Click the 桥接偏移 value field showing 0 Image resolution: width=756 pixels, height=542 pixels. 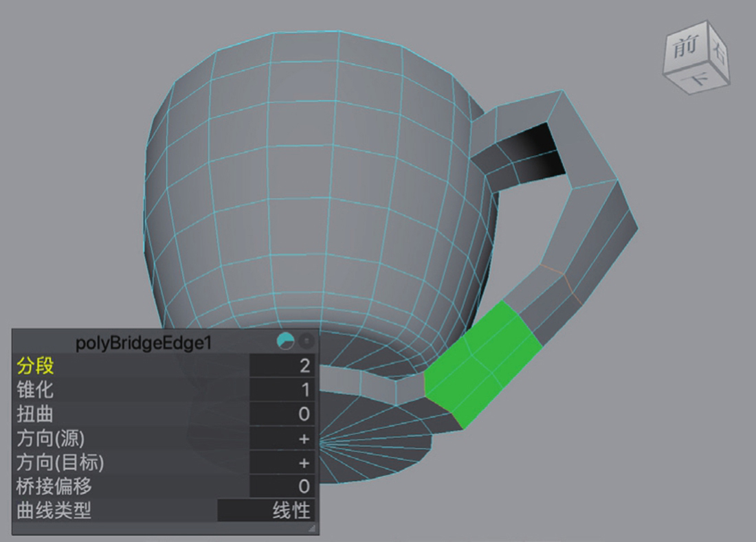click(x=282, y=486)
